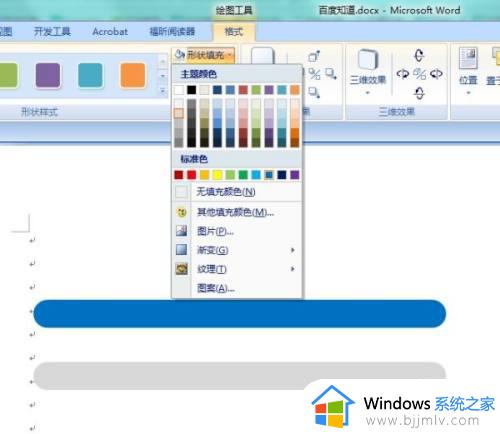Select green in 标准色 row

(243, 175)
